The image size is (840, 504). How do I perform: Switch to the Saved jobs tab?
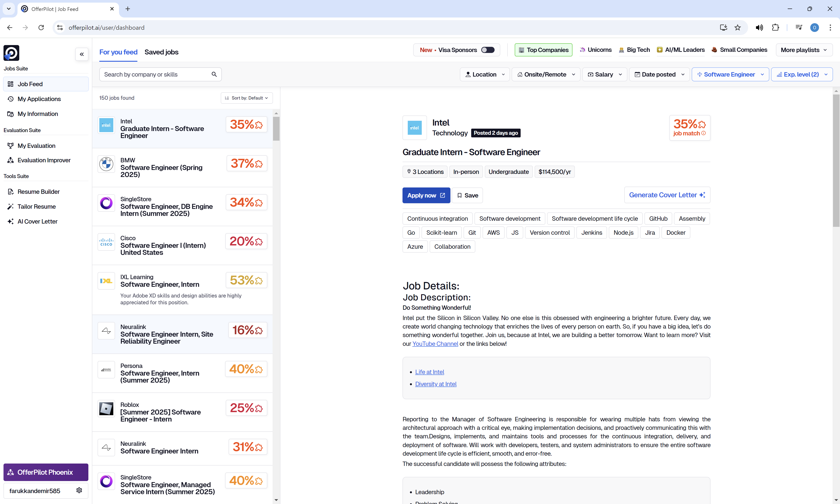click(161, 52)
